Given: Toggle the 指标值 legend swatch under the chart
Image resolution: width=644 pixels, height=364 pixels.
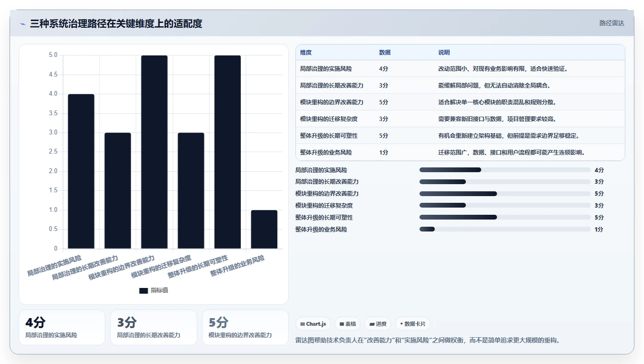Looking at the screenshot, I should point(144,290).
